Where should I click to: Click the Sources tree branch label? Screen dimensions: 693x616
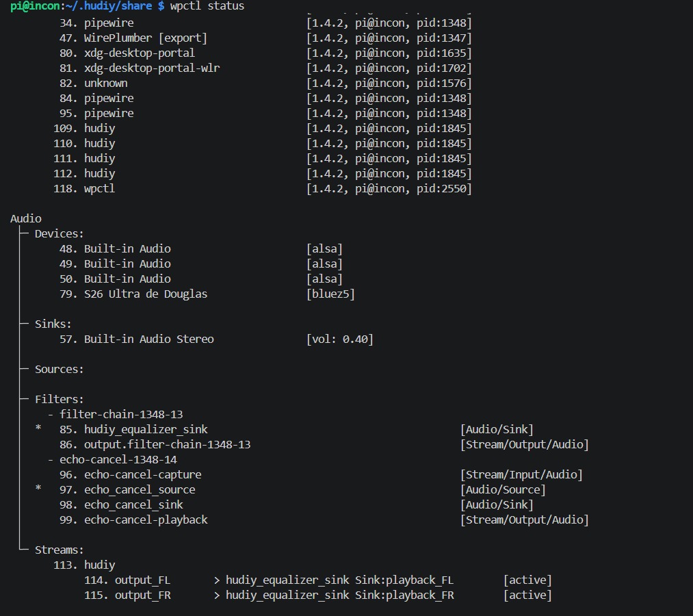pos(60,369)
